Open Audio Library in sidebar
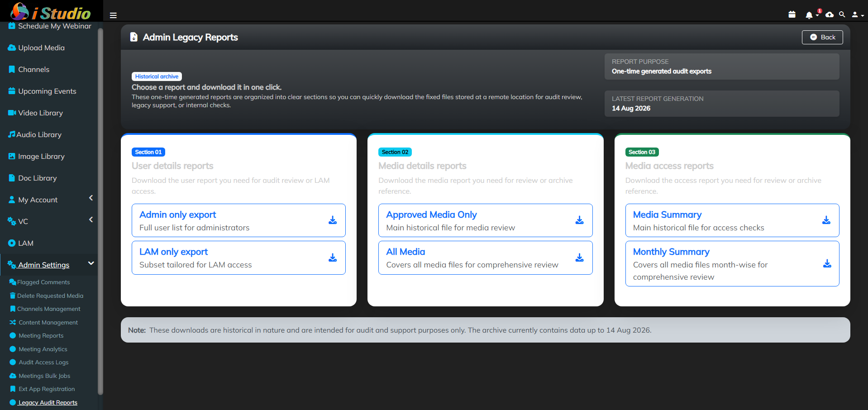 pyautogui.click(x=35, y=134)
